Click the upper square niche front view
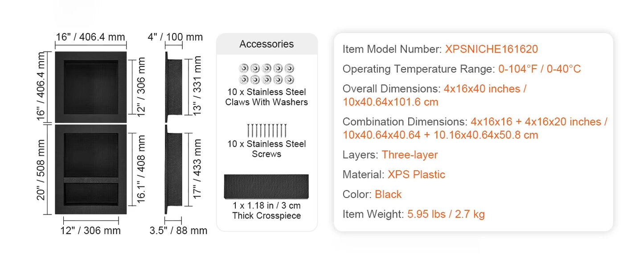Image resolution: width=644 pixels, height=264 pixels. point(91,87)
